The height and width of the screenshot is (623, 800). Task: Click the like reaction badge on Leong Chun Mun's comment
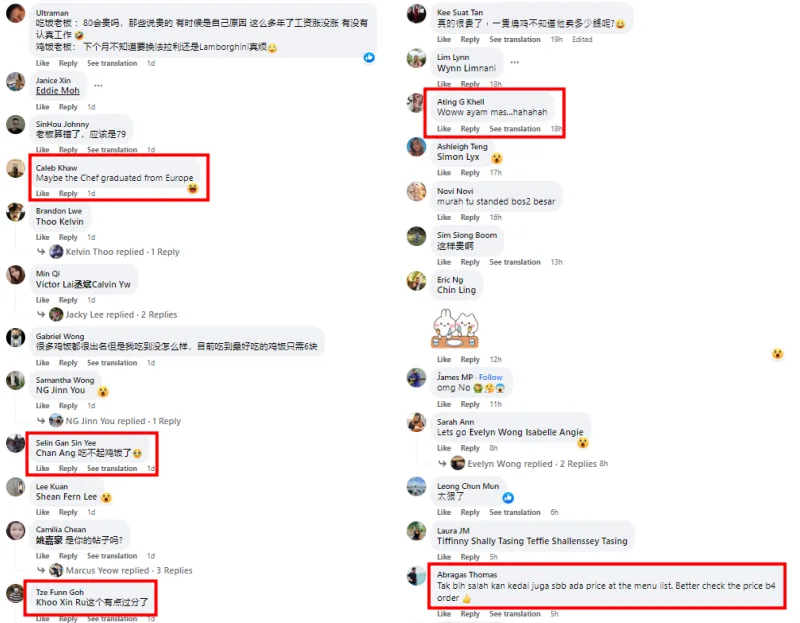pyautogui.click(x=508, y=497)
